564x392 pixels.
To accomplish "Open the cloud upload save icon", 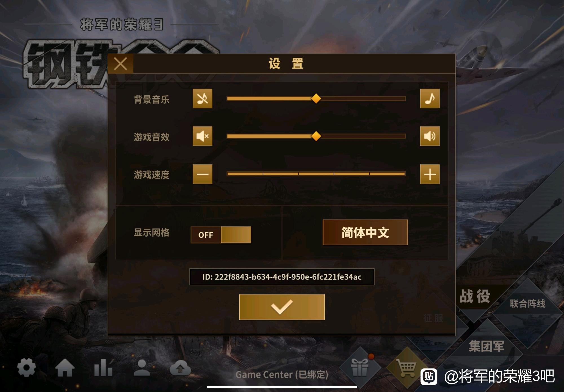I will coord(180,368).
